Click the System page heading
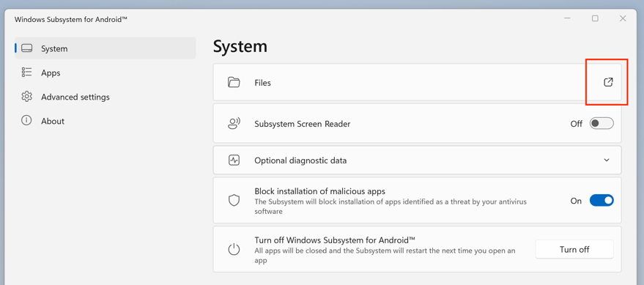 coord(240,46)
